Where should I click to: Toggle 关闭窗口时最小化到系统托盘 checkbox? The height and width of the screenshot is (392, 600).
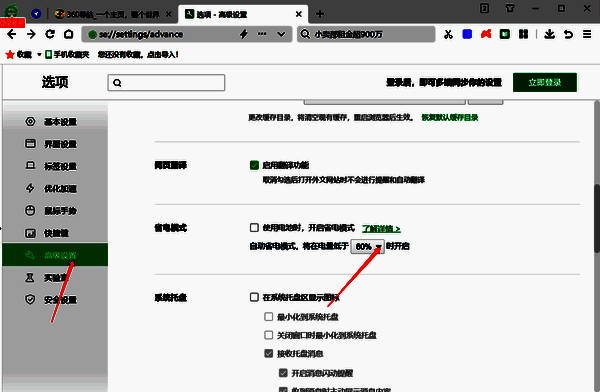[269, 335]
